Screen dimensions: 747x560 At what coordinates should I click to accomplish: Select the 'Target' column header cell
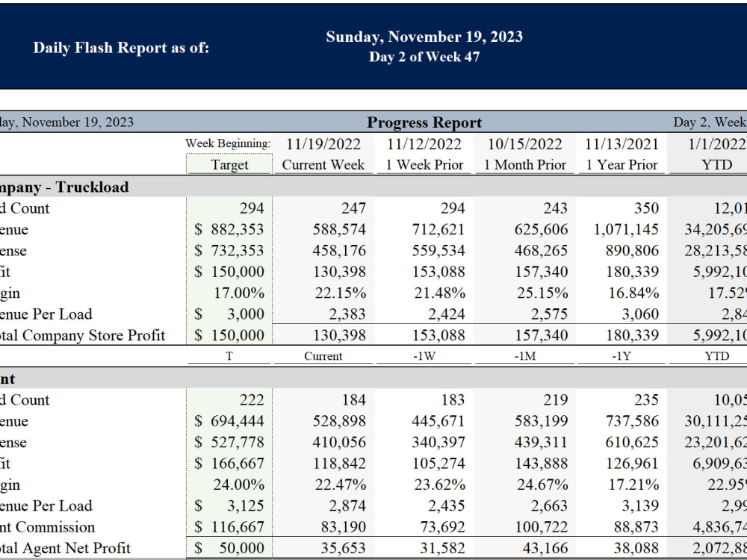pos(229,165)
